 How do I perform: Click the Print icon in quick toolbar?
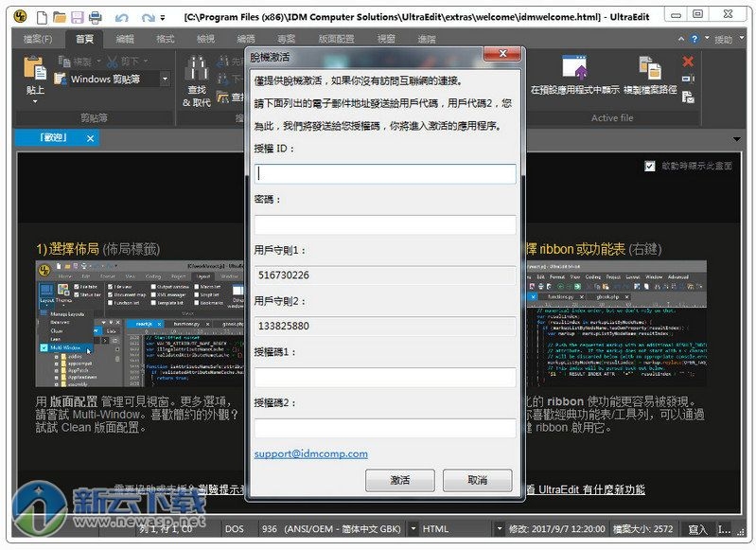(97, 17)
